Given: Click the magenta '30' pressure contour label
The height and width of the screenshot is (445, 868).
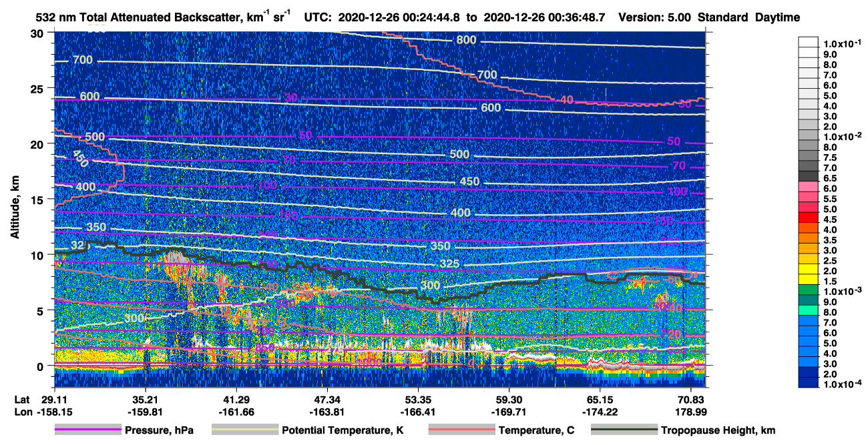Looking at the screenshot, I should coord(290,98).
